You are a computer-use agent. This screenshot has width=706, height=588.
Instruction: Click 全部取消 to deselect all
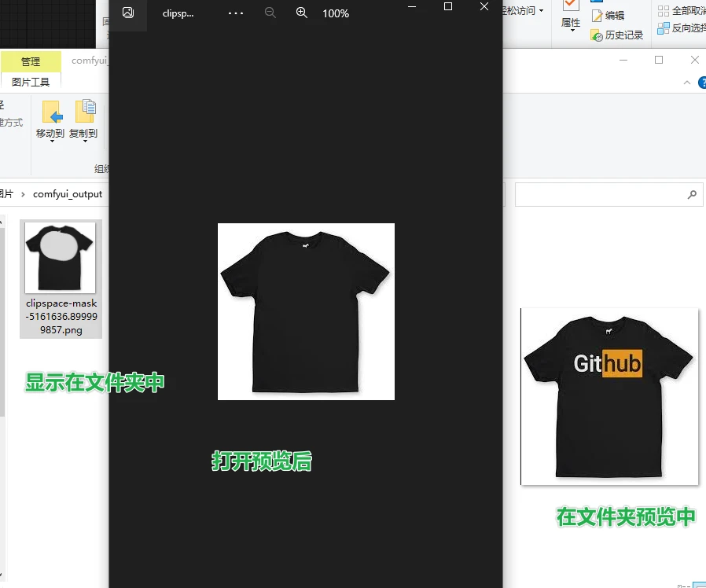[x=682, y=11]
